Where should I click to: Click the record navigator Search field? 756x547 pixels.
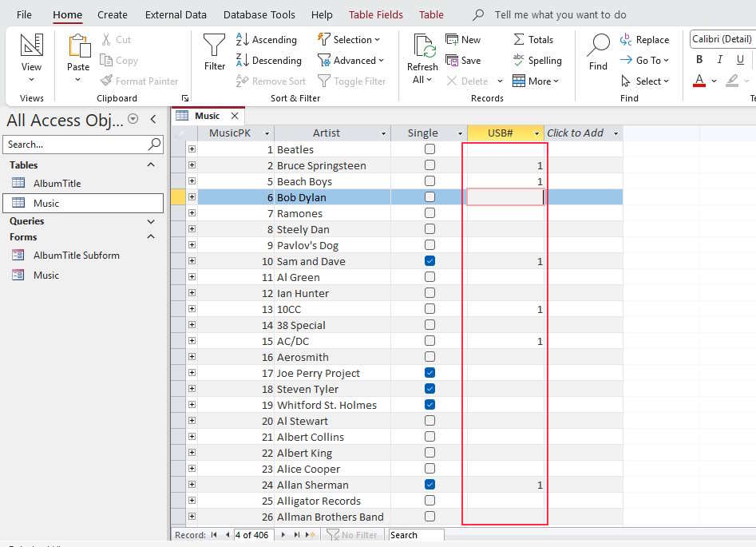click(x=416, y=535)
